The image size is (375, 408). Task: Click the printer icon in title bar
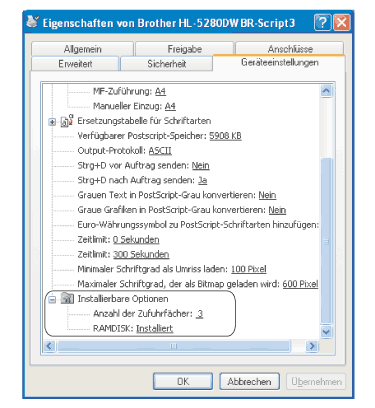click(x=33, y=22)
